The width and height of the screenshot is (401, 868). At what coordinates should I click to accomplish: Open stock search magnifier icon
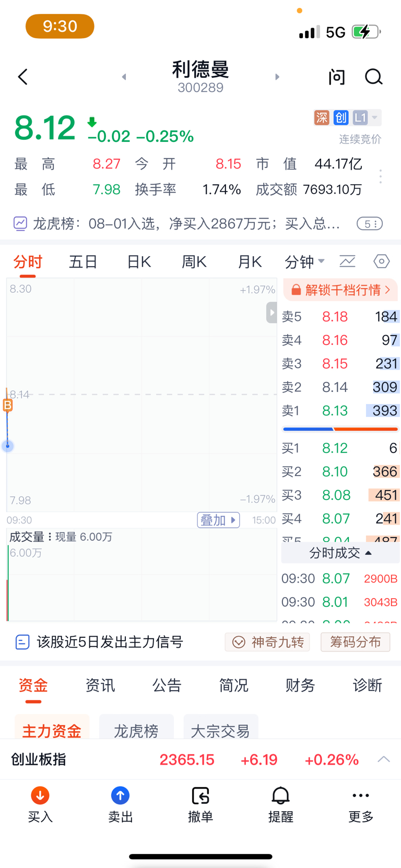(x=373, y=77)
